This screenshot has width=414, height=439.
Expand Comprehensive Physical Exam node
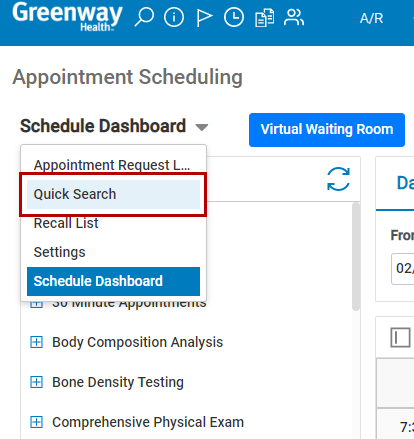pyautogui.click(x=36, y=422)
